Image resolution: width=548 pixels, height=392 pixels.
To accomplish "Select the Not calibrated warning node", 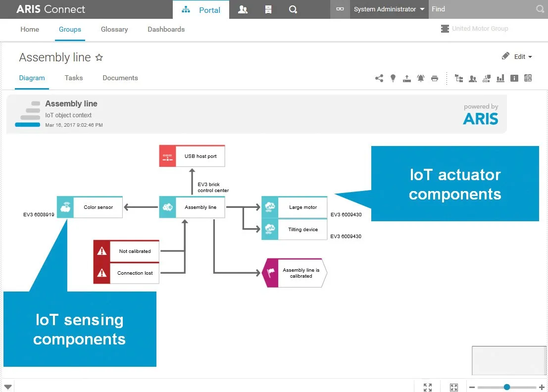I will point(126,251).
